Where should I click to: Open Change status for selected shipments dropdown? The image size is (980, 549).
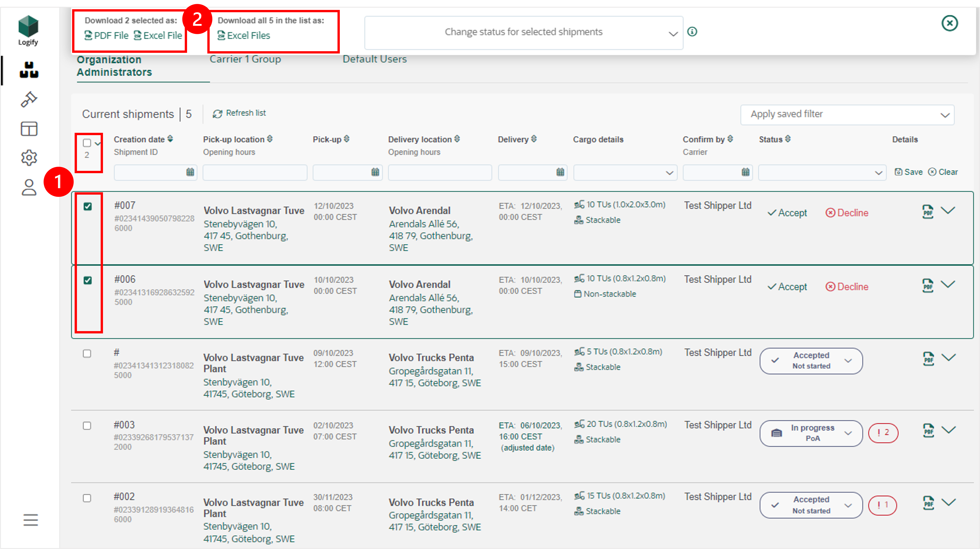[x=524, y=32]
